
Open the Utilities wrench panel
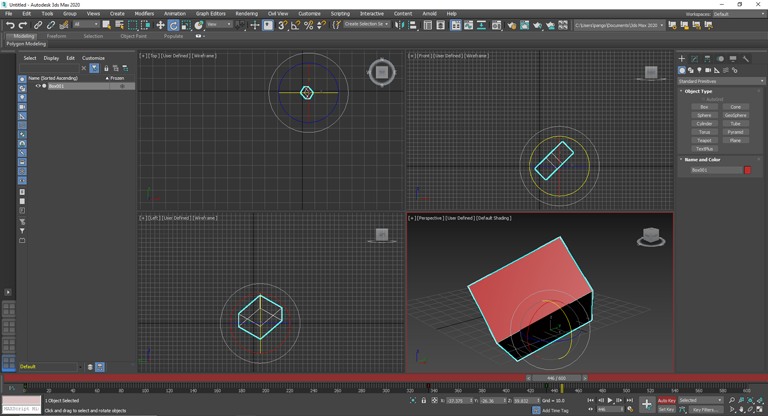tap(746, 59)
